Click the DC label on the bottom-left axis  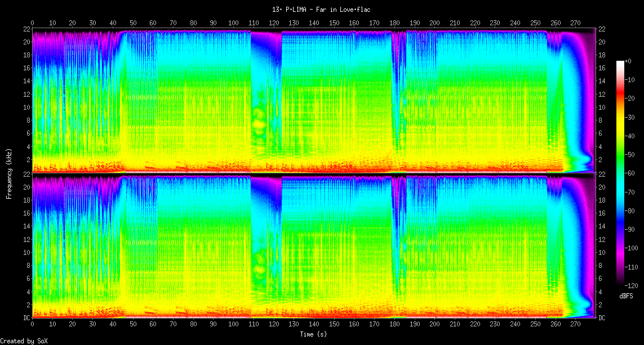pos(26,317)
